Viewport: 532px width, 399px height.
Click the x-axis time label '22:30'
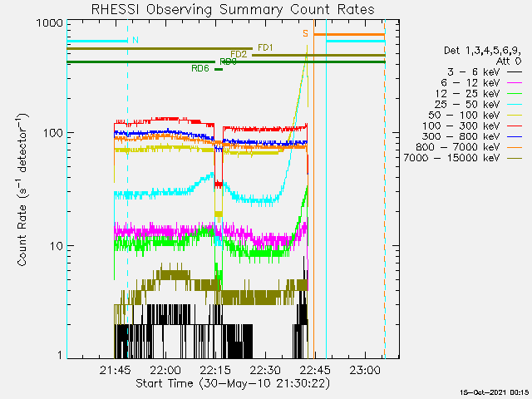point(265,370)
